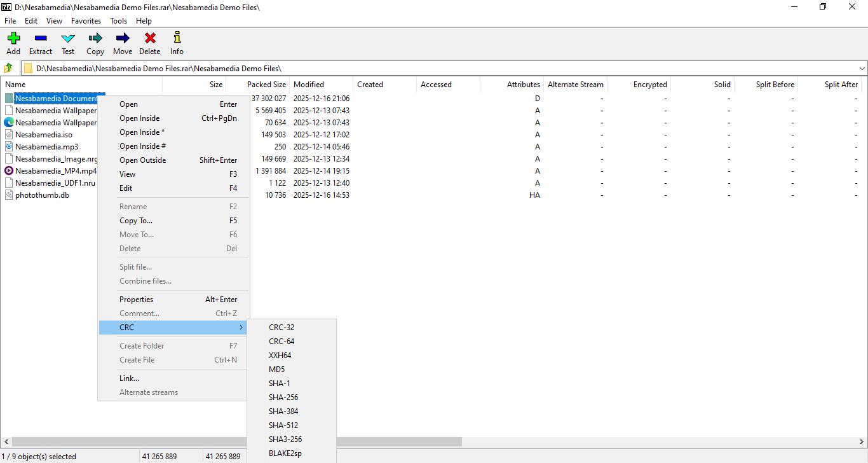Sort by the Packed Size column header
The height and width of the screenshot is (463, 868).
[266, 85]
